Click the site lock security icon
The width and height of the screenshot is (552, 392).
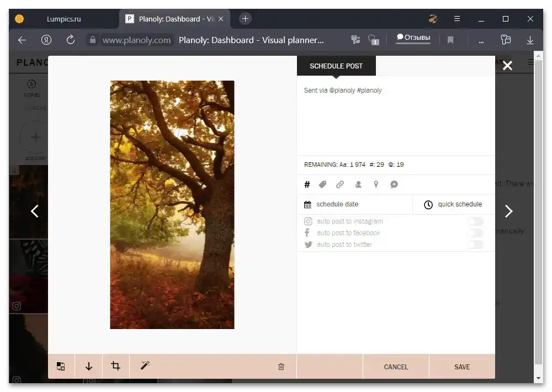92,39
